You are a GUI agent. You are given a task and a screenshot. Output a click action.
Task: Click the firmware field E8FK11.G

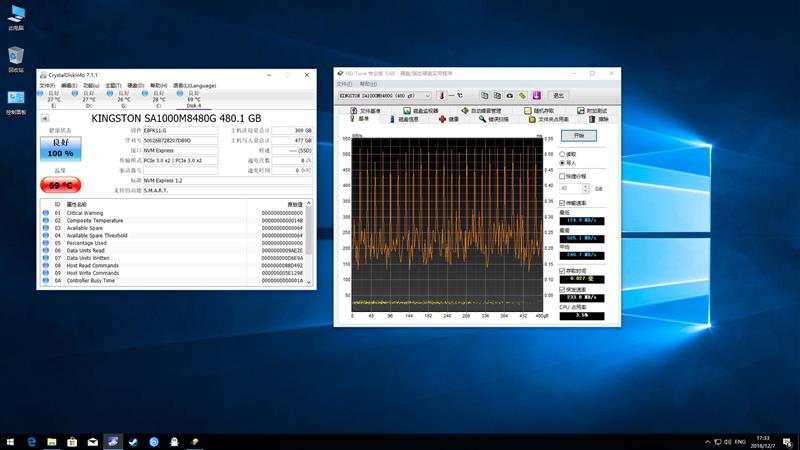180,131
